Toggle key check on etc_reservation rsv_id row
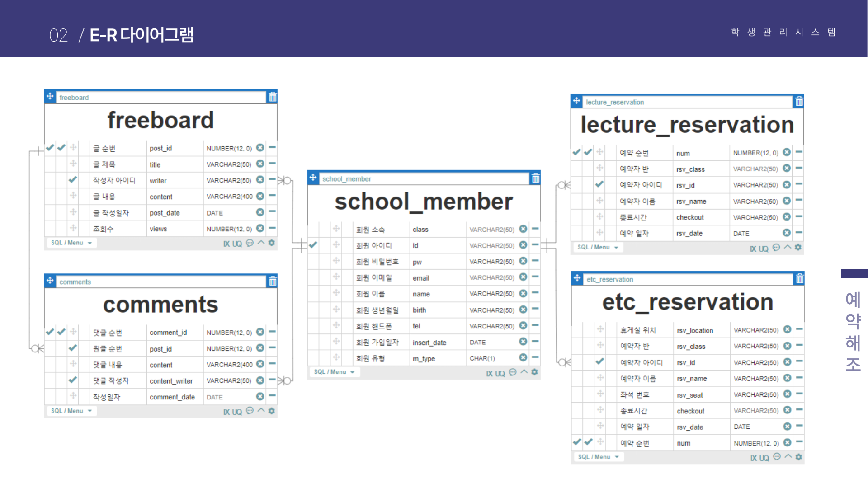 pos(600,361)
